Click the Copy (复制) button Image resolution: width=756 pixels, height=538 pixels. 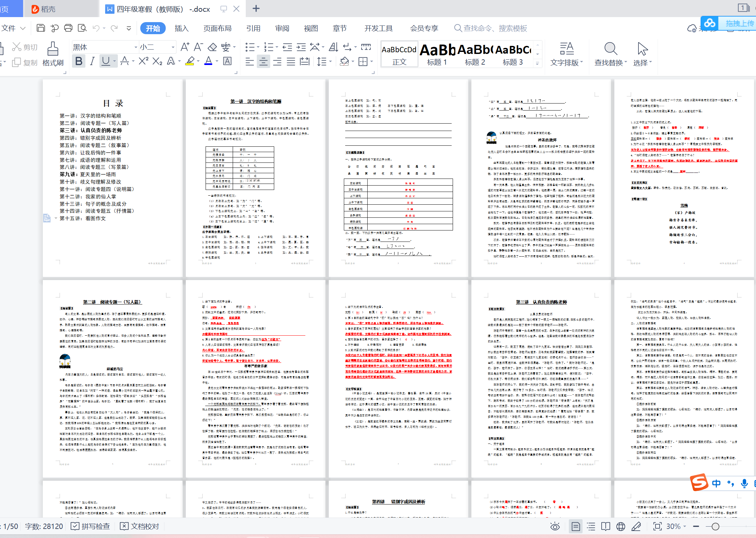click(x=25, y=63)
